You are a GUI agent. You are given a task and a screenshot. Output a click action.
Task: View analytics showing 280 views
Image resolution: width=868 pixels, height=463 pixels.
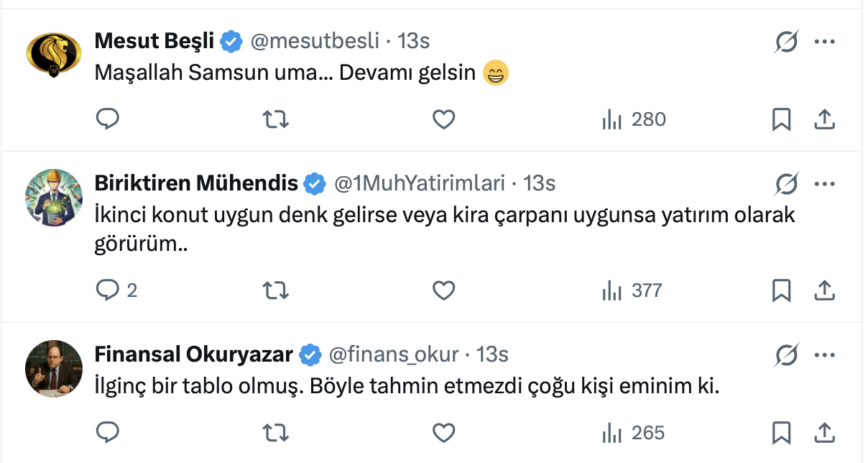click(634, 119)
